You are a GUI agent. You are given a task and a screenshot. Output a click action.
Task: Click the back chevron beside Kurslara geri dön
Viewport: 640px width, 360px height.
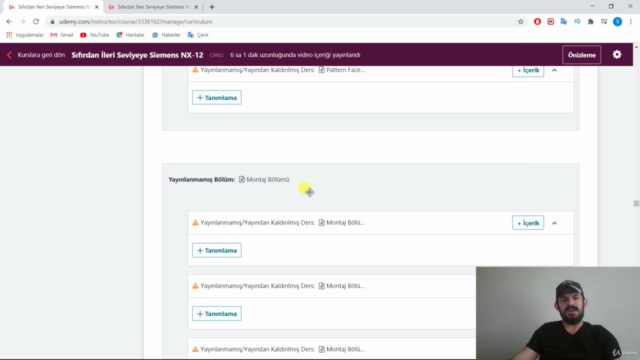pyautogui.click(x=9, y=55)
